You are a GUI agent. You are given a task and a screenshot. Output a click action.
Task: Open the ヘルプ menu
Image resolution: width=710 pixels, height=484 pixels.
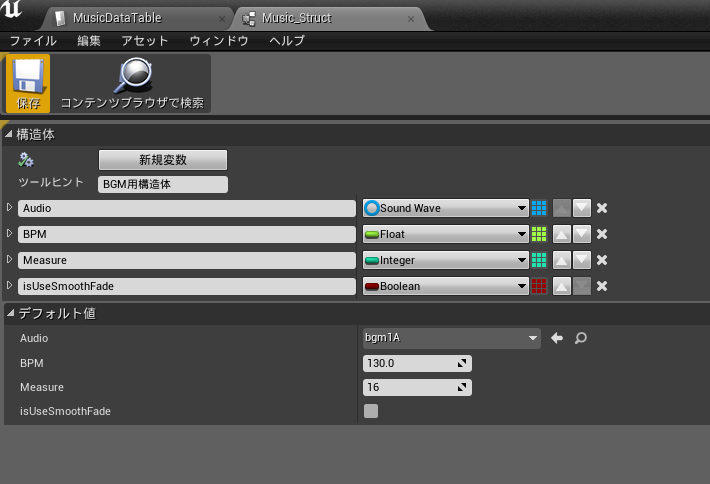pos(287,41)
